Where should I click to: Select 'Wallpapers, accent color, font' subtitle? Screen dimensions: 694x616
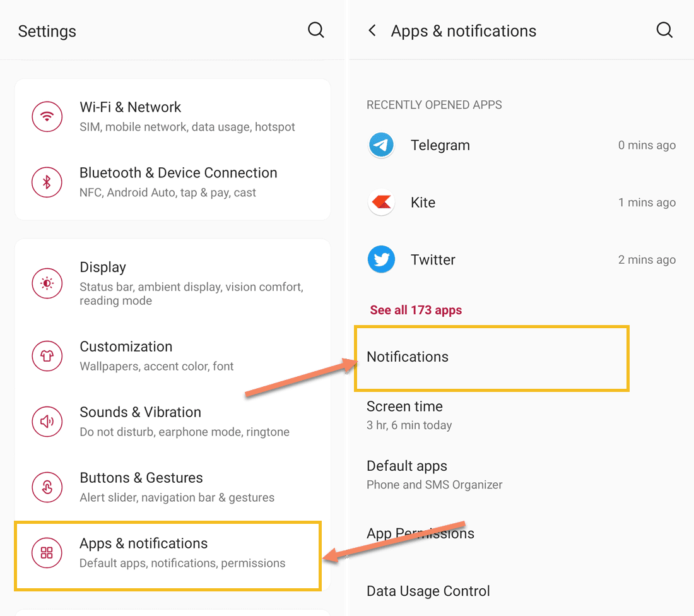pos(156,366)
